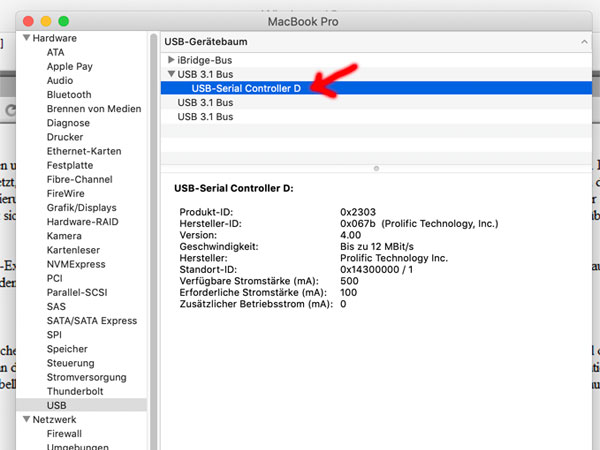Select the second USB 3.1 Bus row
Viewport: 600px width, 450px height.
pyautogui.click(x=376, y=103)
